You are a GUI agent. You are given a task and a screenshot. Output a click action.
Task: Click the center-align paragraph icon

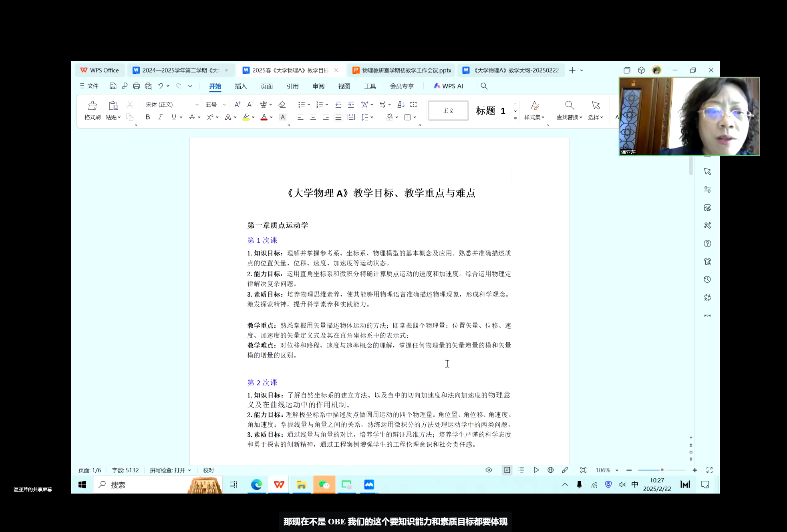point(313,117)
